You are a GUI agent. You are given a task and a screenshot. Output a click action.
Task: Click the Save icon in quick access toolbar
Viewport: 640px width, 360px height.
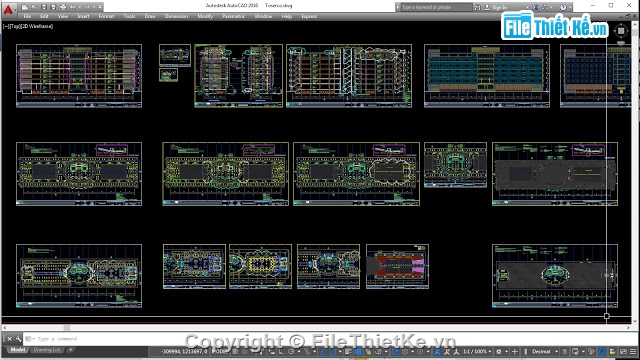click(x=44, y=7)
